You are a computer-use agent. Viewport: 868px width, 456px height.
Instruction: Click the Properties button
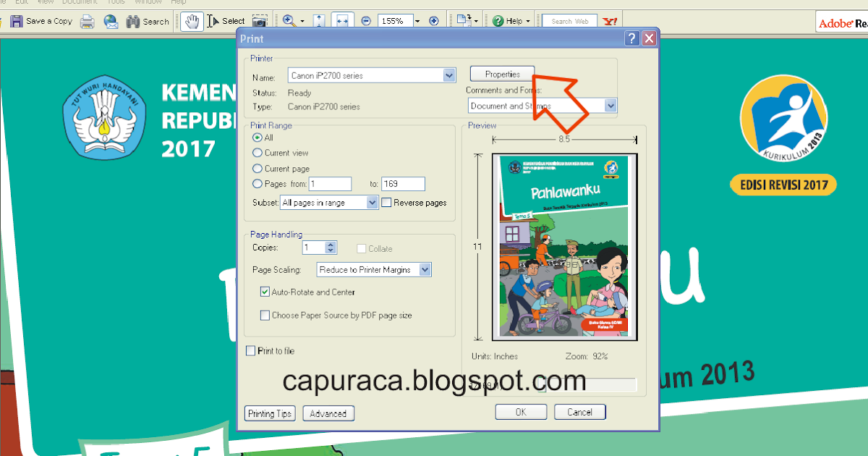coord(502,75)
